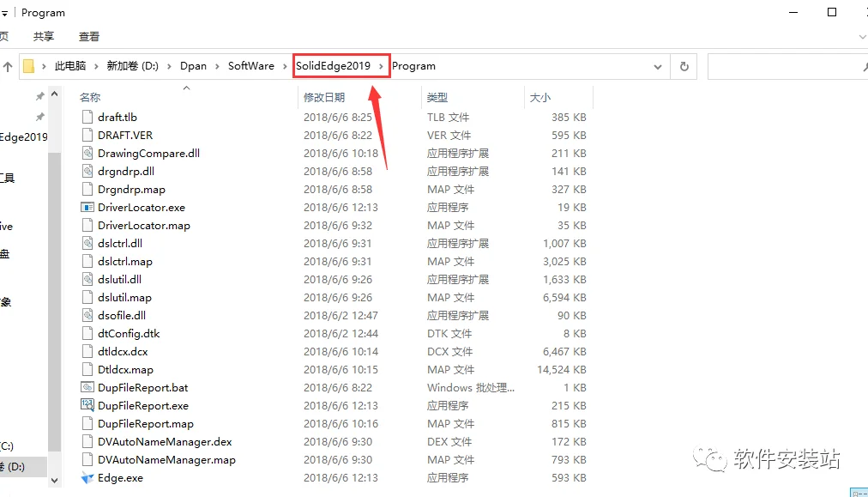Go to SoftWare folder in breadcrumb
868x497 pixels.
[250, 66]
